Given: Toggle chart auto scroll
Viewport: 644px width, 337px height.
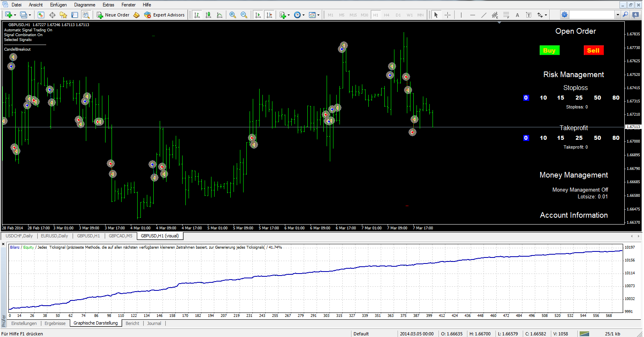Looking at the screenshot, I should (x=258, y=15).
